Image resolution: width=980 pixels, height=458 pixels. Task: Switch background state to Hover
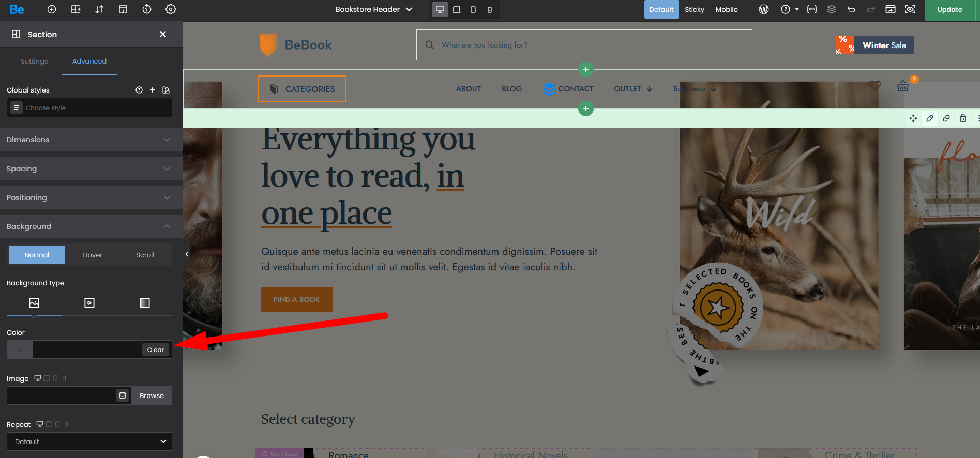[x=93, y=255]
